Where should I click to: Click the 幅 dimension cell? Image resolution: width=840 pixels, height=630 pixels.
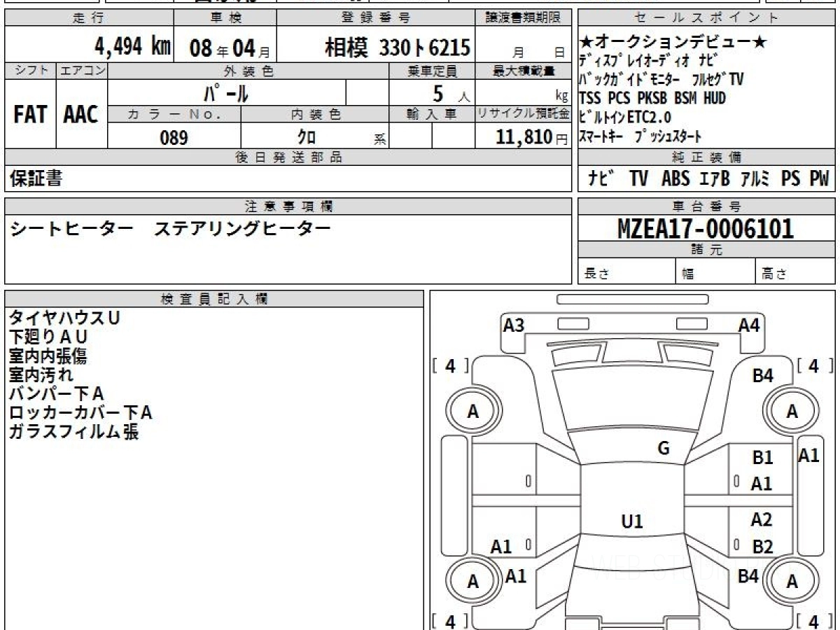tap(715, 272)
